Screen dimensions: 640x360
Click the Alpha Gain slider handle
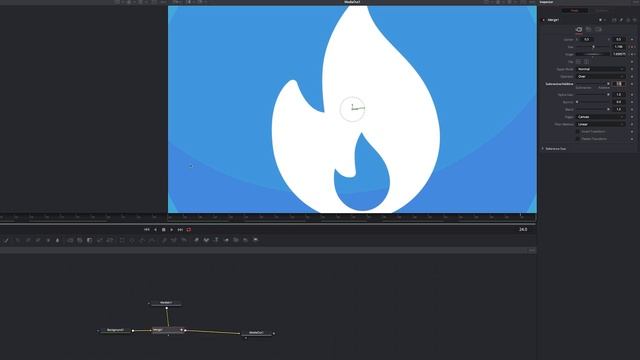[608, 95]
